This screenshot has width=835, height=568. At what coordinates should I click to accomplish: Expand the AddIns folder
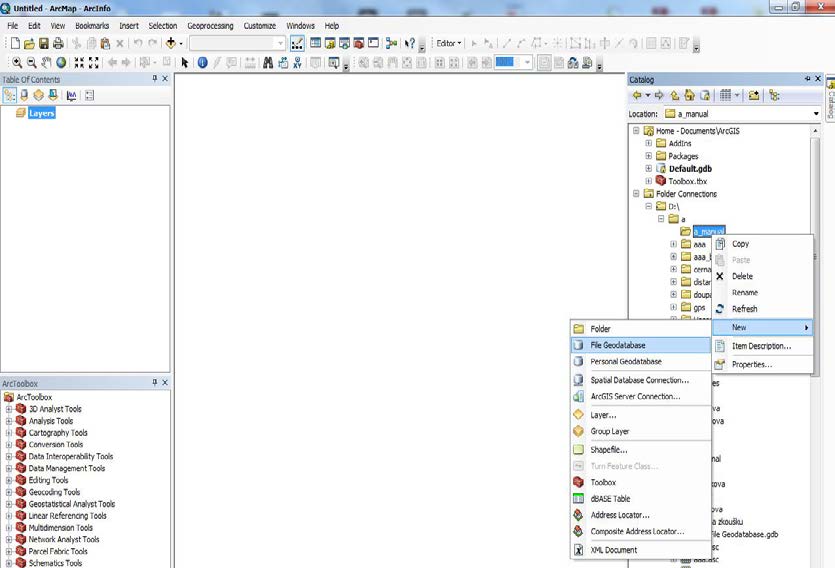(649, 143)
